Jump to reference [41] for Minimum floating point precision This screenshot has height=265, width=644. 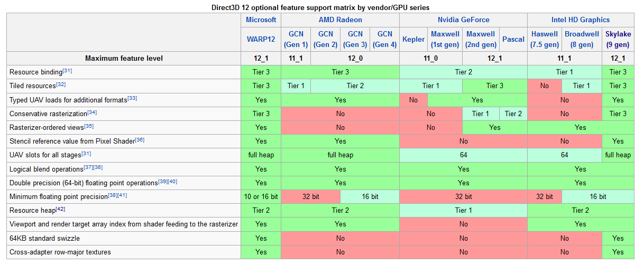(x=123, y=195)
